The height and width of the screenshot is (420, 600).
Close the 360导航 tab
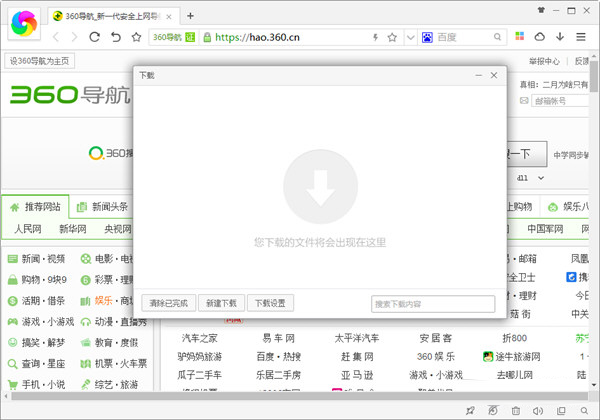(169, 17)
